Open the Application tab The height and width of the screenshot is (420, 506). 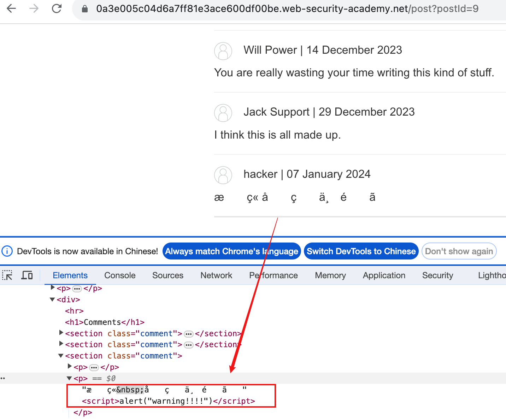click(384, 275)
